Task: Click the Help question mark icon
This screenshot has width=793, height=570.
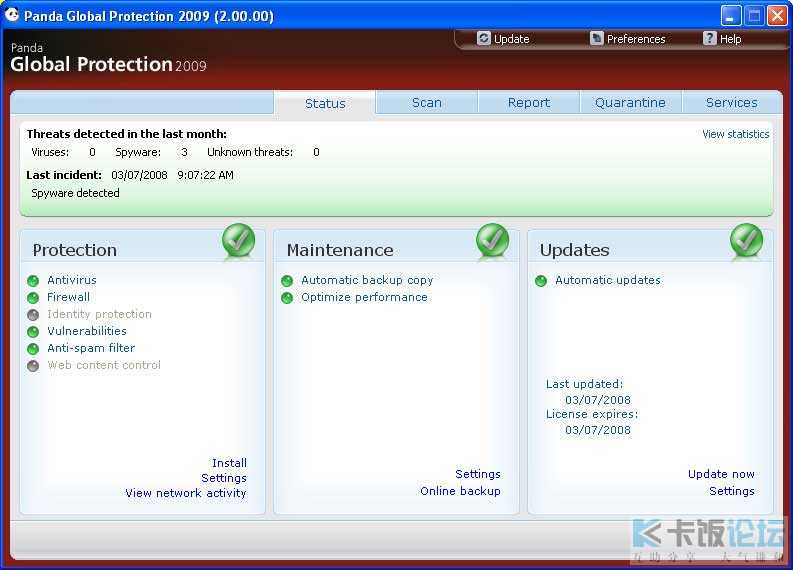Action: [x=710, y=39]
